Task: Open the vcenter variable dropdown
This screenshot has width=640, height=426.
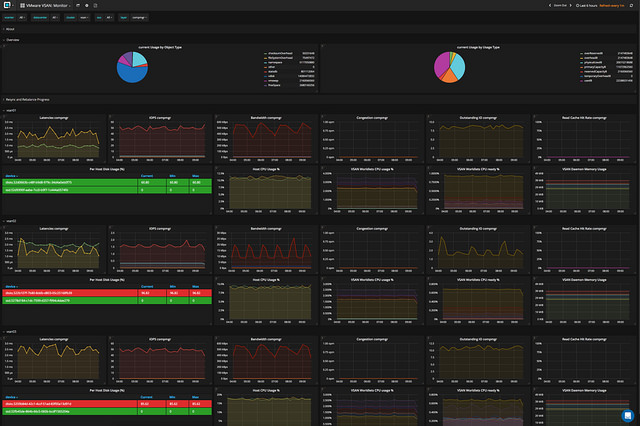Action: click(23, 17)
